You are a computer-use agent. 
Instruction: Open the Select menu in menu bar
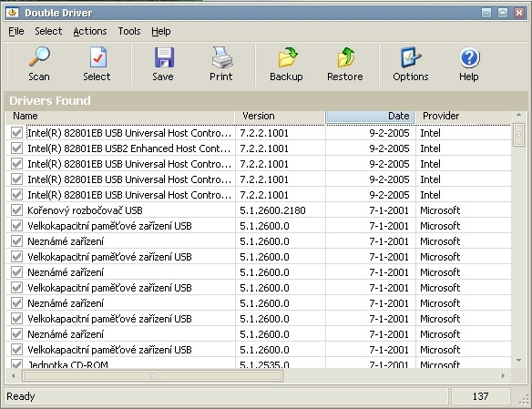point(48,31)
